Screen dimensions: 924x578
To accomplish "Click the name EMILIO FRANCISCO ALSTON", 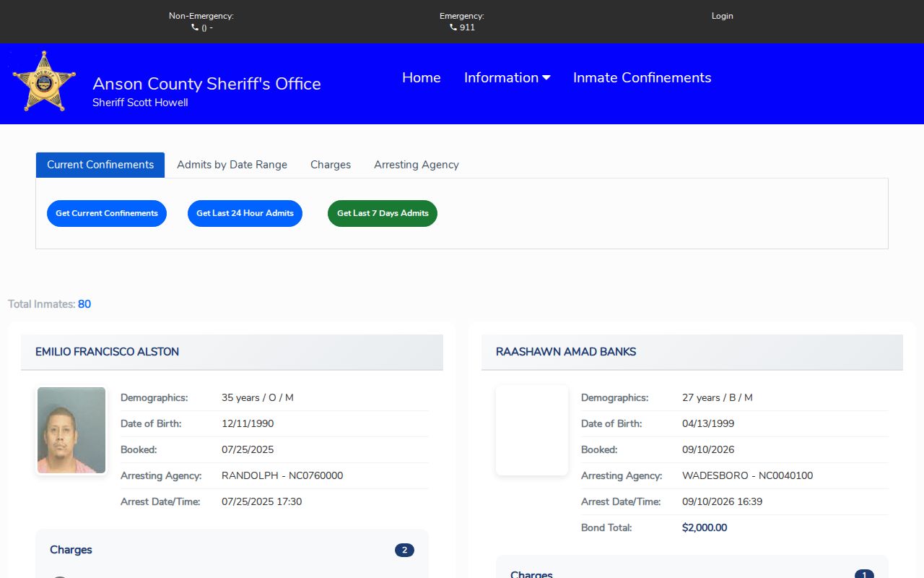I will (107, 352).
